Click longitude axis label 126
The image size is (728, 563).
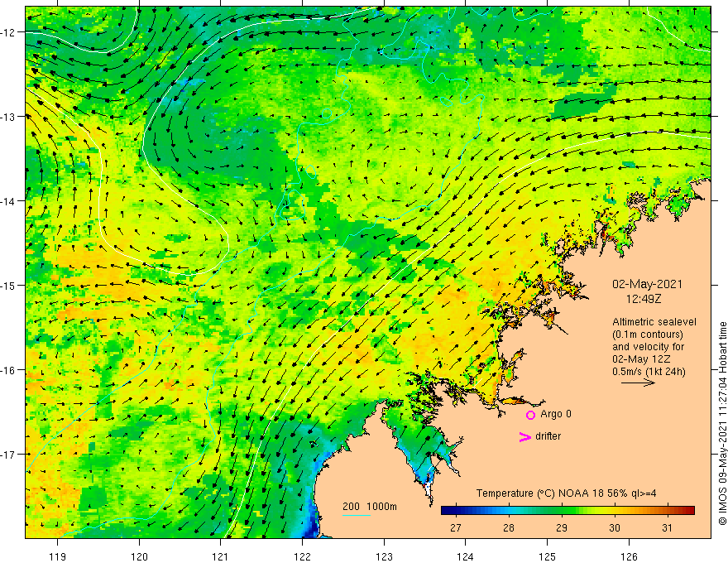pyautogui.click(x=629, y=556)
